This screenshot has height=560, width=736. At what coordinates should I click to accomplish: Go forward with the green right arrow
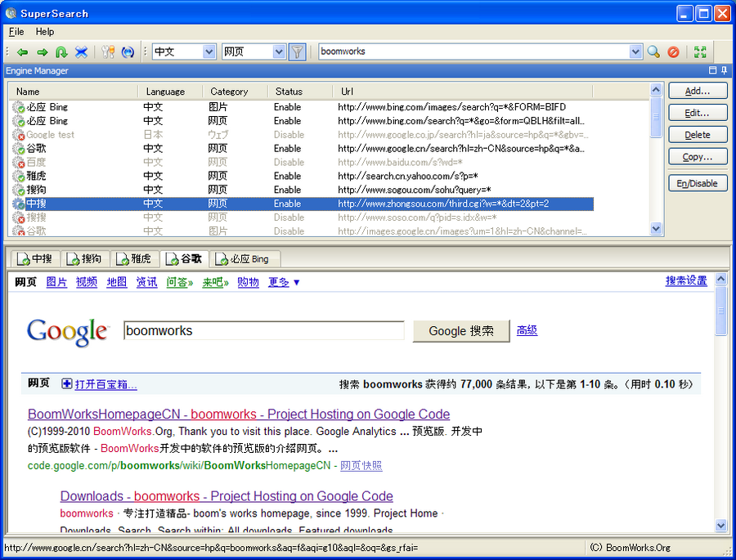(43, 52)
